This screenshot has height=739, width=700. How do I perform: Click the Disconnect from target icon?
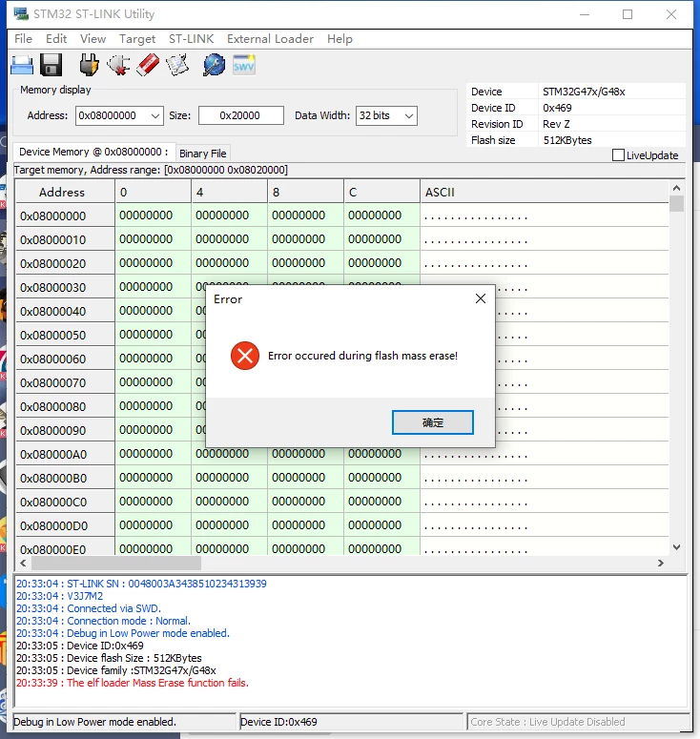click(x=118, y=65)
